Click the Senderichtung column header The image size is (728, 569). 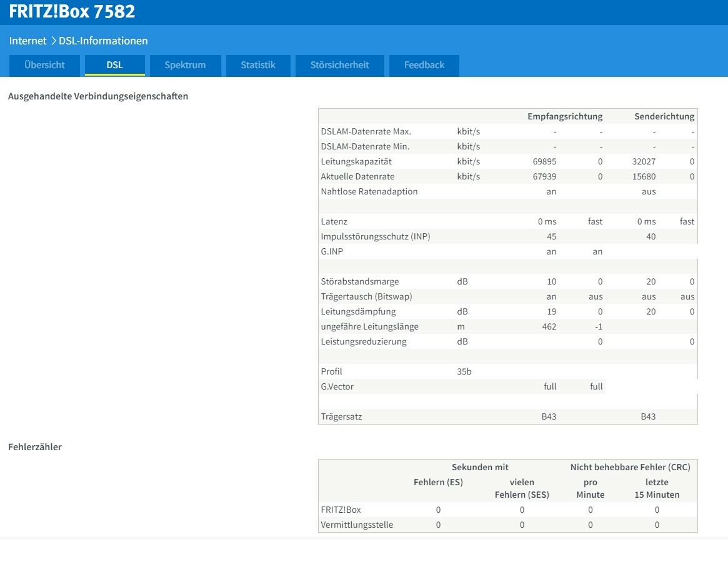click(664, 116)
